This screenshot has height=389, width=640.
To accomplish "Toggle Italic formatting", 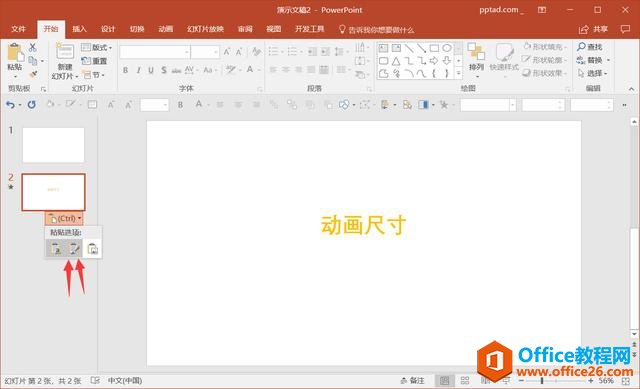I will [x=138, y=70].
